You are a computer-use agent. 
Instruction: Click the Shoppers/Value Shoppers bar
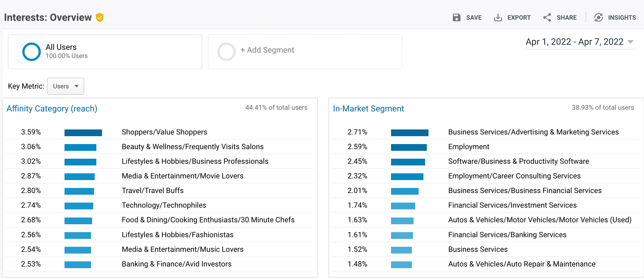83,133
